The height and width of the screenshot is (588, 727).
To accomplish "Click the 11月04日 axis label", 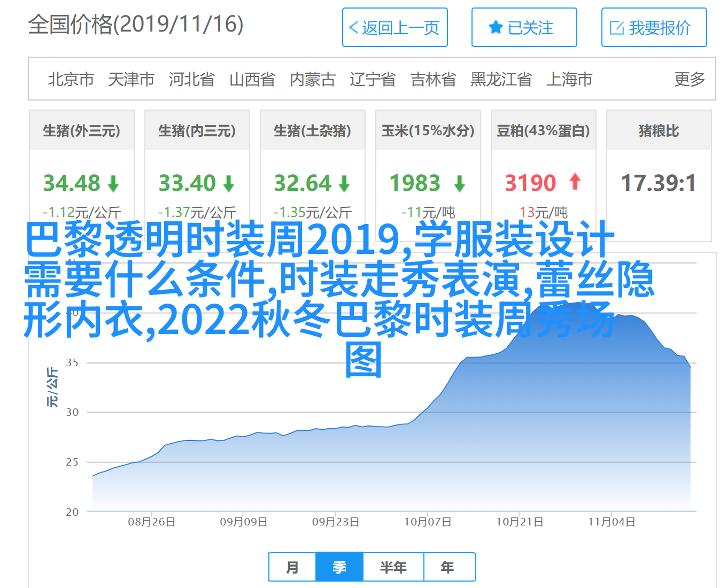I will click(612, 522).
